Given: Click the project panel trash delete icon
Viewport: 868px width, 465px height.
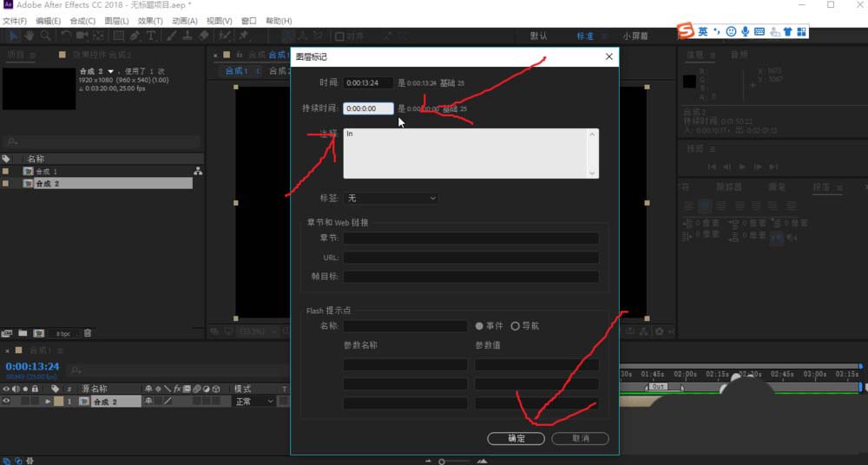Looking at the screenshot, I should click(88, 333).
